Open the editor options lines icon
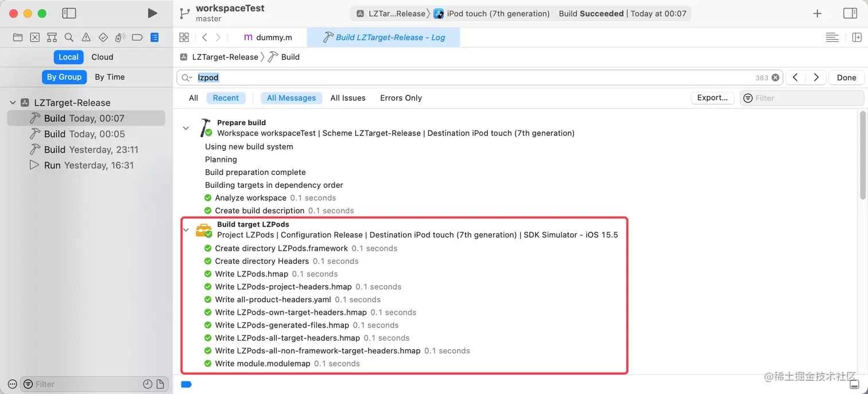The width and height of the screenshot is (868, 394). point(832,37)
